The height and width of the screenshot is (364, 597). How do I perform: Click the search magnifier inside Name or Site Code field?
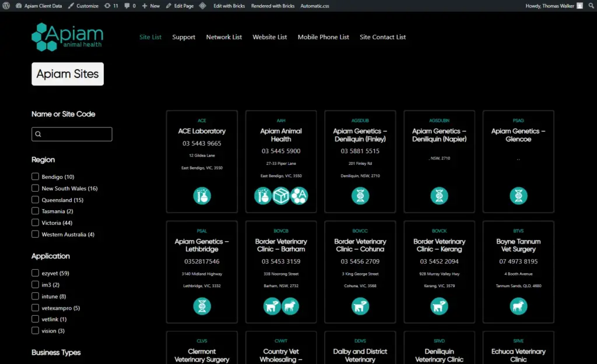pos(38,134)
